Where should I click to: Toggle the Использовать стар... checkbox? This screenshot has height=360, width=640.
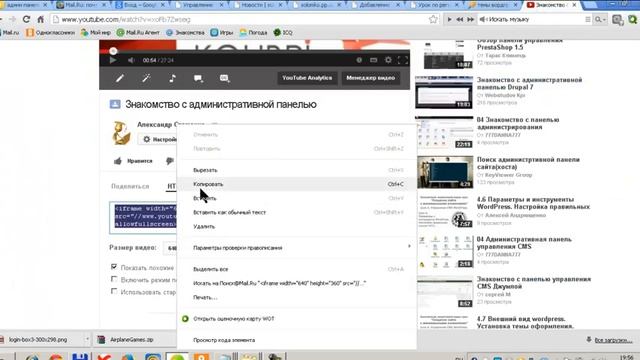[x=114, y=291]
